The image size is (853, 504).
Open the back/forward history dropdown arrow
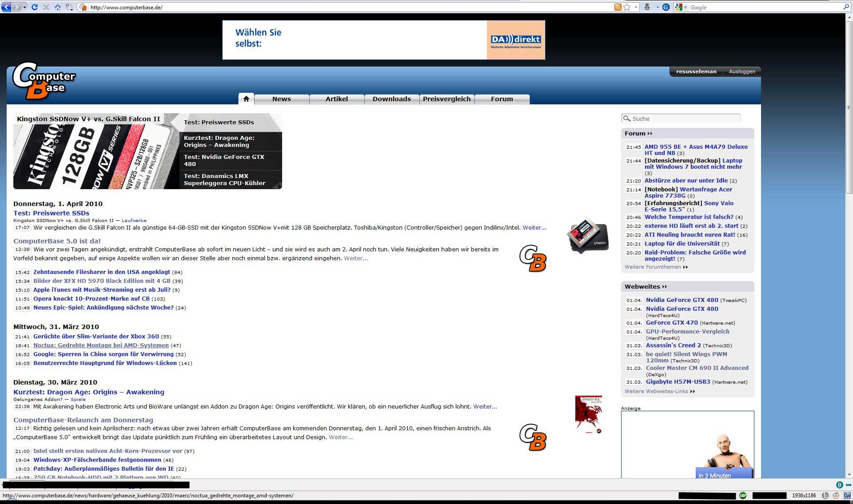(x=24, y=7)
